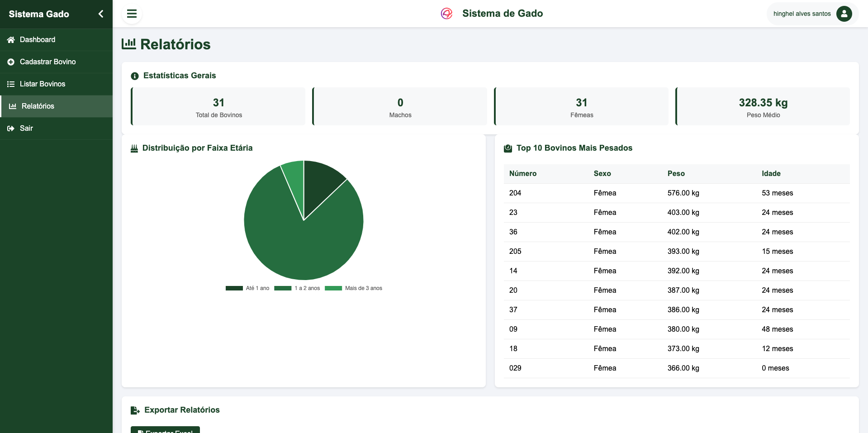Click the Sair logout icon

[x=11, y=128]
